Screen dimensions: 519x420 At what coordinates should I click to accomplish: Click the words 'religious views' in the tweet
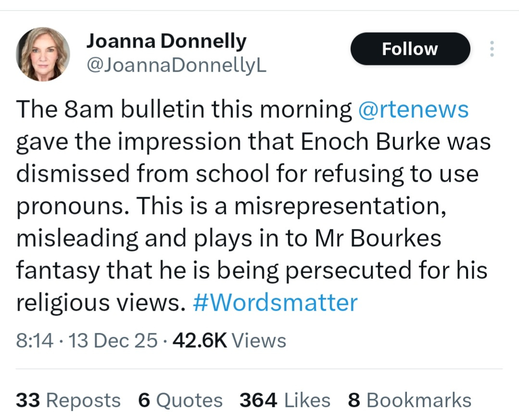tap(100, 303)
